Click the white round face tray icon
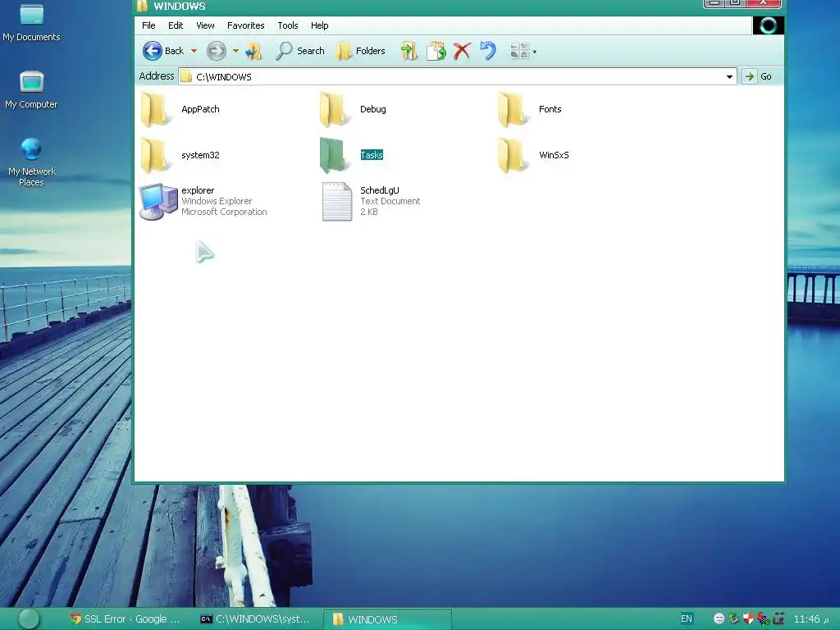Viewport: 840px width, 630px height. [719, 619]
